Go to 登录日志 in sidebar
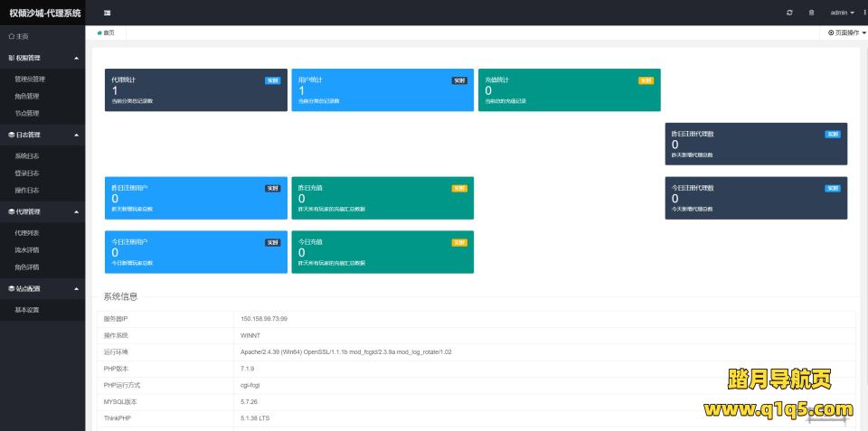Viewport: 868px width, 431px height. 27,173
